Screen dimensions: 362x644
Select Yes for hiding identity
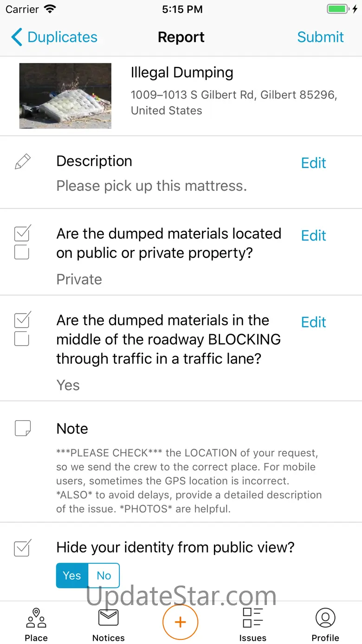[72, 576]
